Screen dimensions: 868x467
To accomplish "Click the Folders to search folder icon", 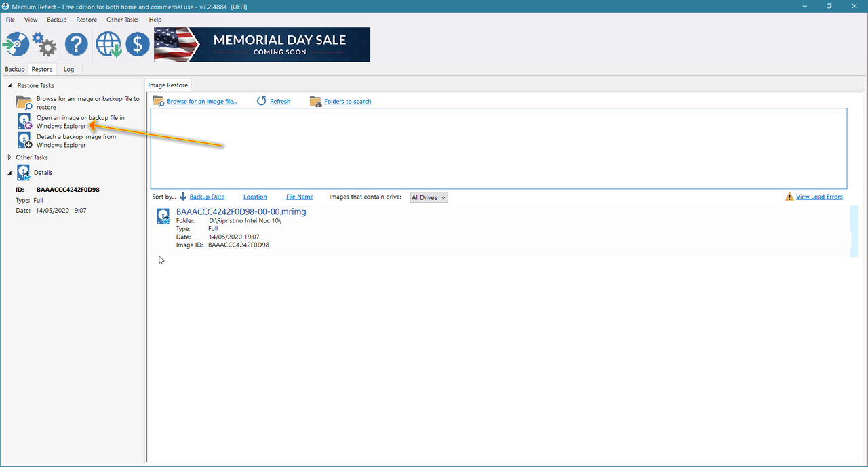I will pyautogui.click(x=315, y=101).
